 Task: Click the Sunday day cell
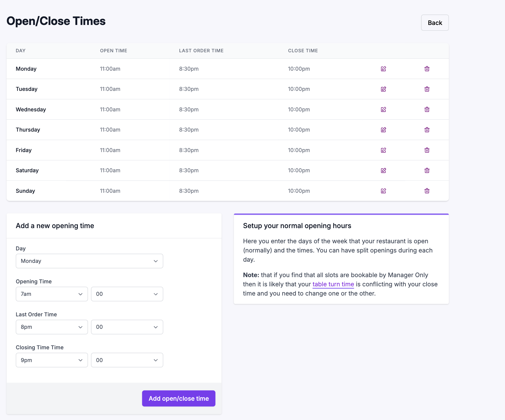pos(26,191)
